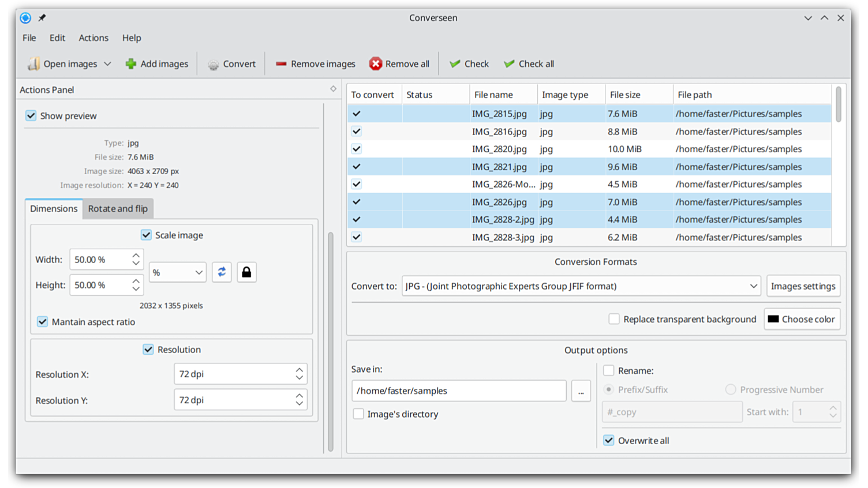Toggle the aspect ratio lock icon
Viewport: 868px width, 488px height.
point(246,272)
